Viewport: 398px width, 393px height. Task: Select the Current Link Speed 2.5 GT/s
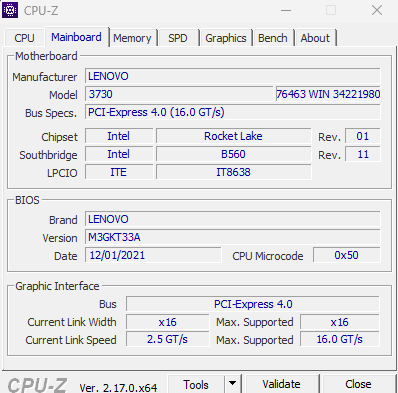(x=168, y=339)
